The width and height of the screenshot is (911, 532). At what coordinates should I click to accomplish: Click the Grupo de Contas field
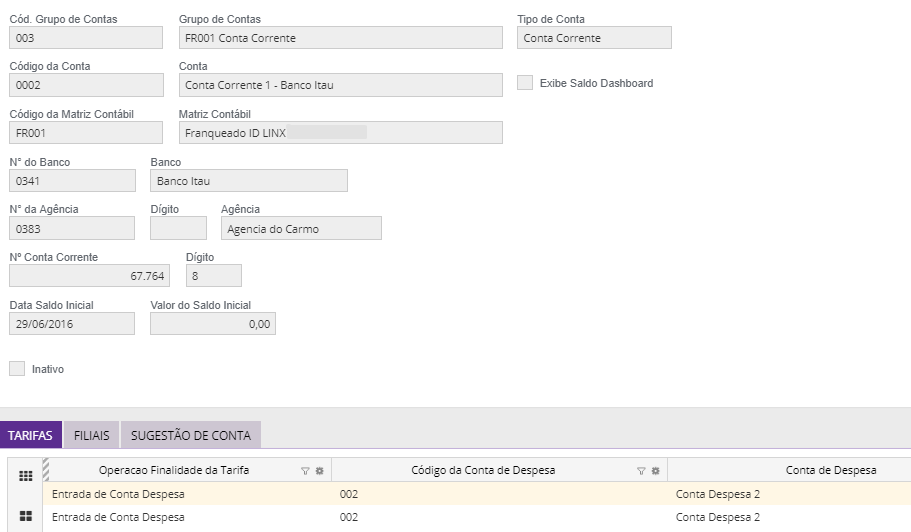[340, 38]
